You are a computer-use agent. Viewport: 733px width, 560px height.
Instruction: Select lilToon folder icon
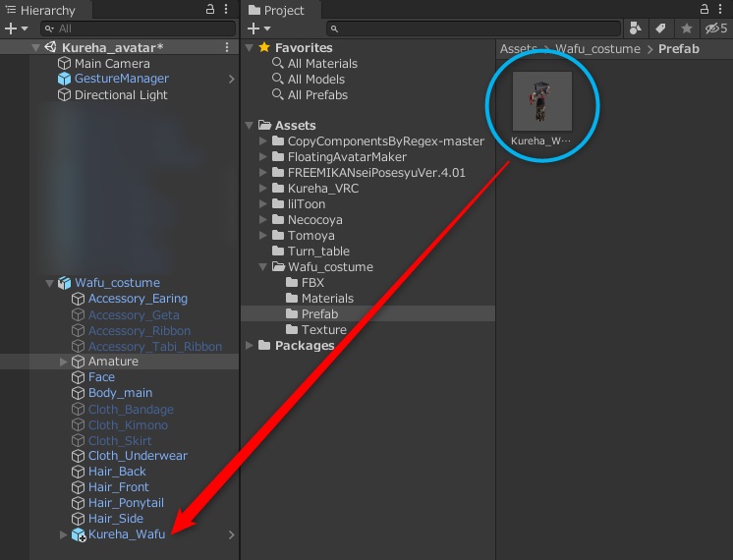278,203
